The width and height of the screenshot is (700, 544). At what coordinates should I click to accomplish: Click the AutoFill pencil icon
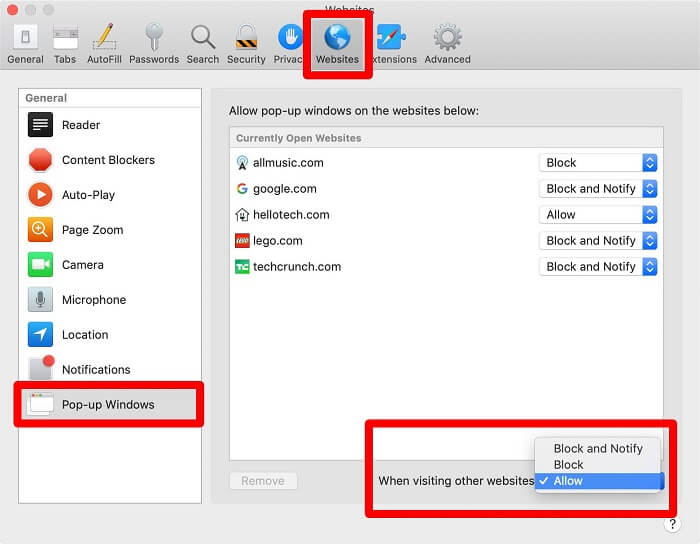pos(104,37)
